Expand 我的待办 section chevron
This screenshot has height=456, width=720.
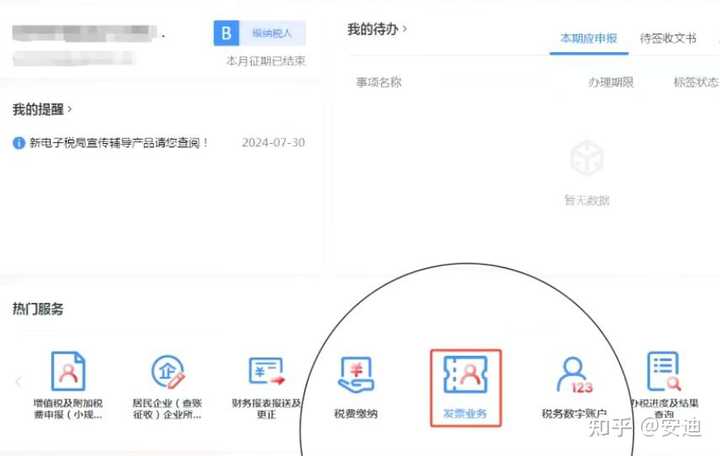click(405, 28)
